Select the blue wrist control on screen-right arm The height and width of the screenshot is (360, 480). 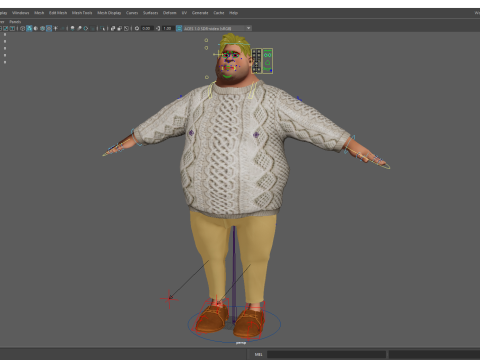point(349,145)
